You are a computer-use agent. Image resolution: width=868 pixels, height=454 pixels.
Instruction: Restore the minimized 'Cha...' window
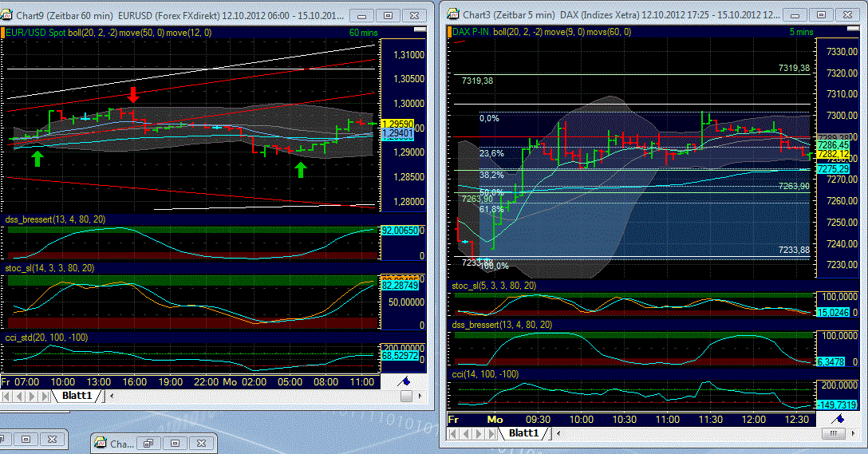148,443
